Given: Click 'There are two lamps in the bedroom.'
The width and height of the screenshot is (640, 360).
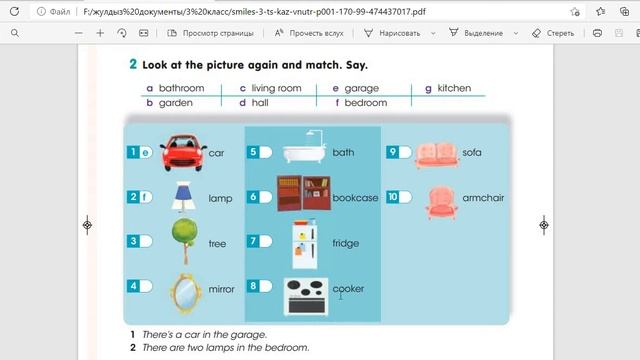Looking at the screenshot, I should click(226, 348).
